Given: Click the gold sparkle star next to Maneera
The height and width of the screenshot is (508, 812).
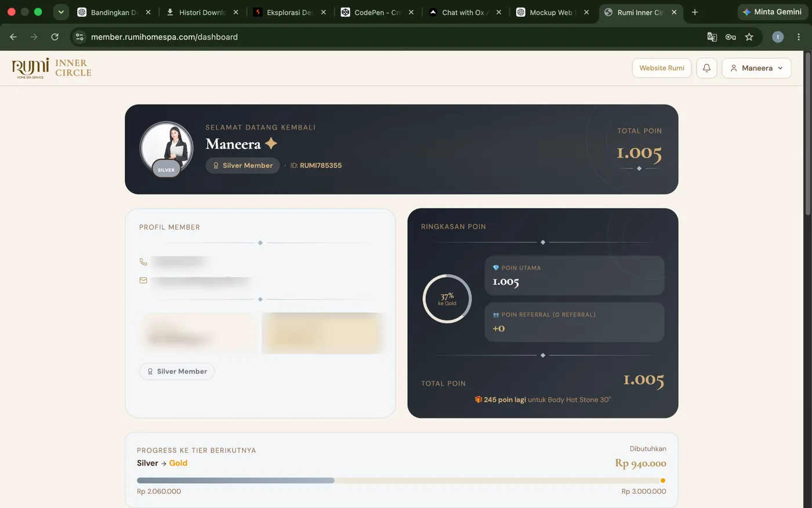Looking at the screenshot, I should click(271, 143).
